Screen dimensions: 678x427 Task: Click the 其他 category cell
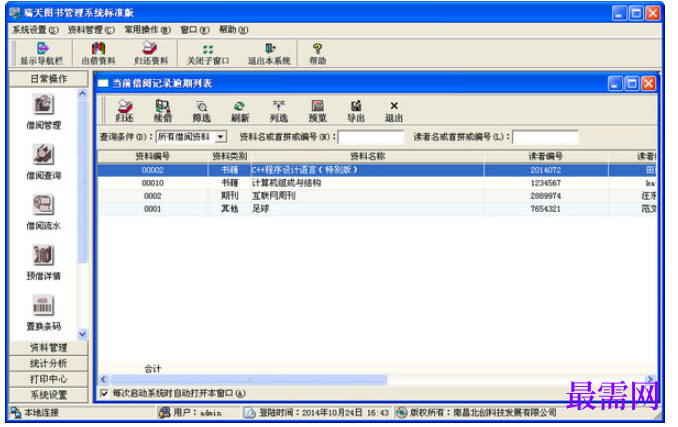[x=230, y=209]
